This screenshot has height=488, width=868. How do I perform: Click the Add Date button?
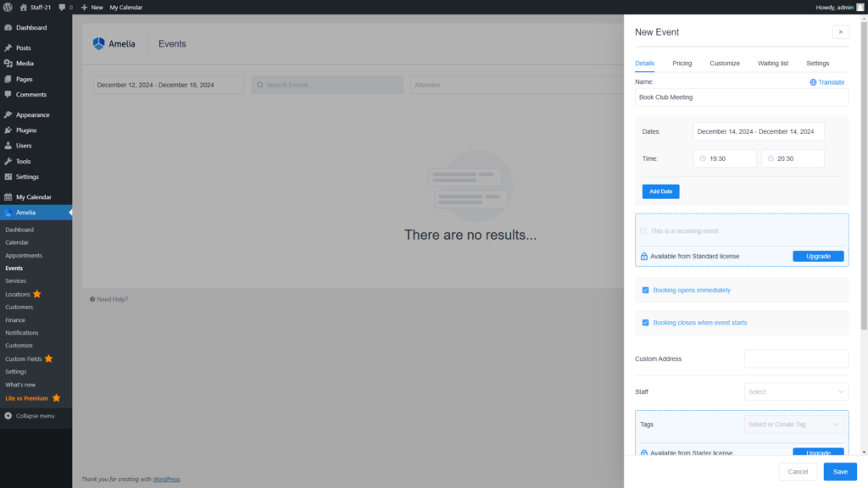660,191
